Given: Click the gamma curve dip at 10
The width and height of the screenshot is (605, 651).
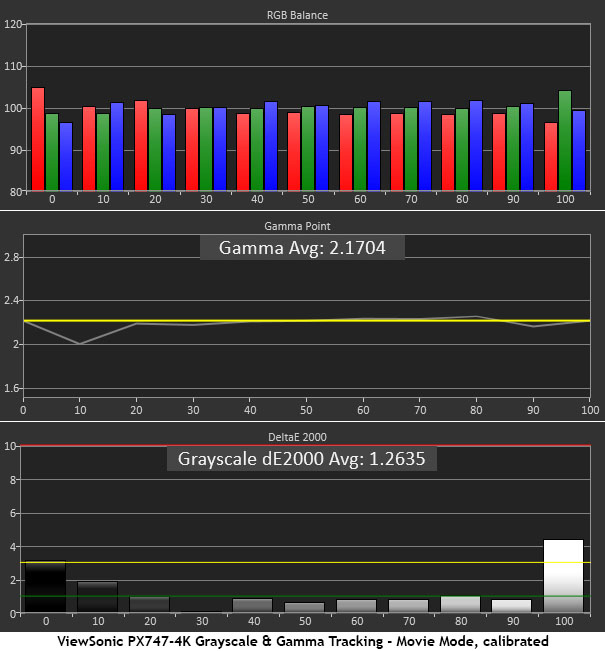Looking at the screenshot, I should point(79,343).
